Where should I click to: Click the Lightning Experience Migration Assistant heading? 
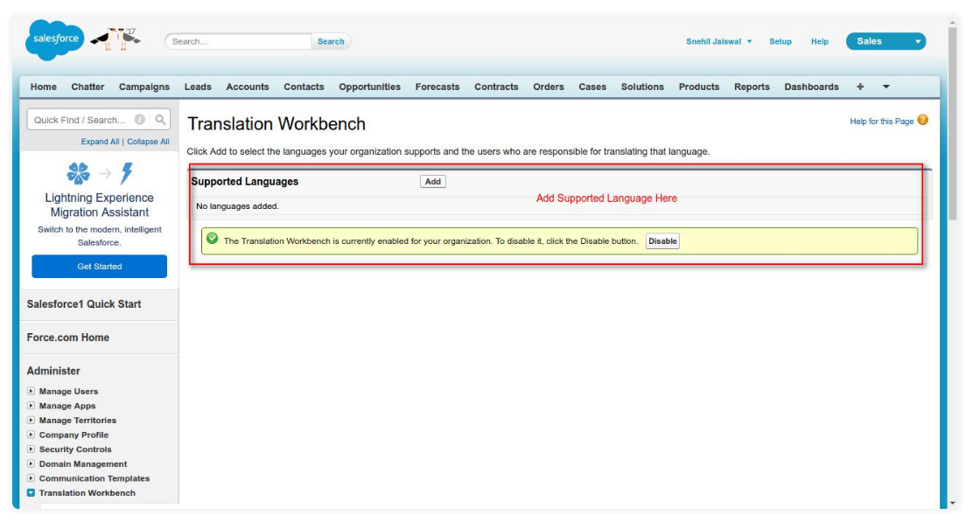(100, 205)
